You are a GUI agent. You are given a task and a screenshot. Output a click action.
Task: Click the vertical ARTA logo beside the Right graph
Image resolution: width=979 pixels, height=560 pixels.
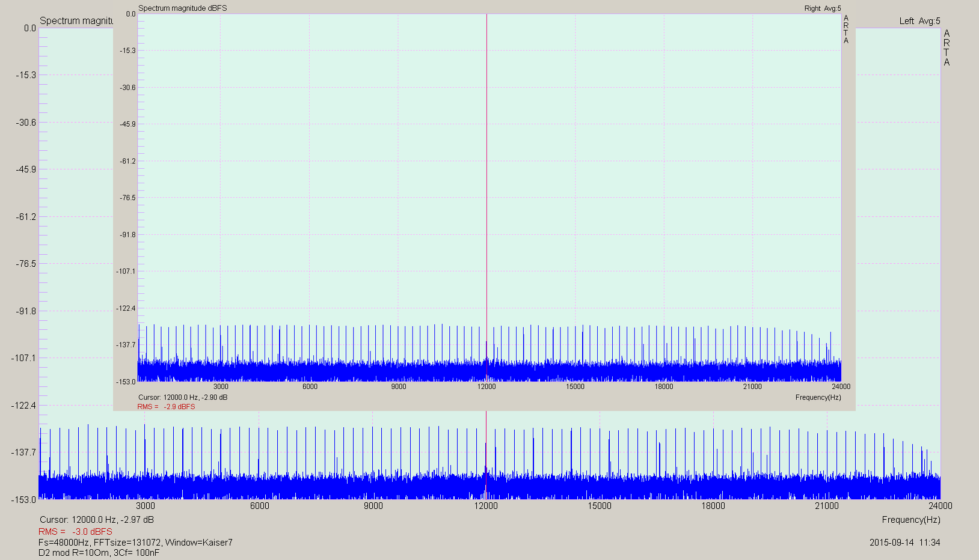846,29
